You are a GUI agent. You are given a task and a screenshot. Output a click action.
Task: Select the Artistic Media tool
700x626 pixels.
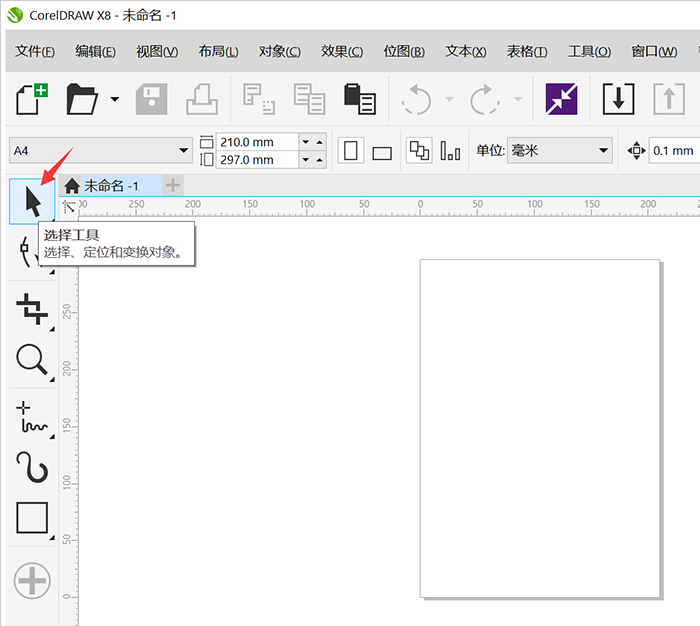tap(32, 467)
